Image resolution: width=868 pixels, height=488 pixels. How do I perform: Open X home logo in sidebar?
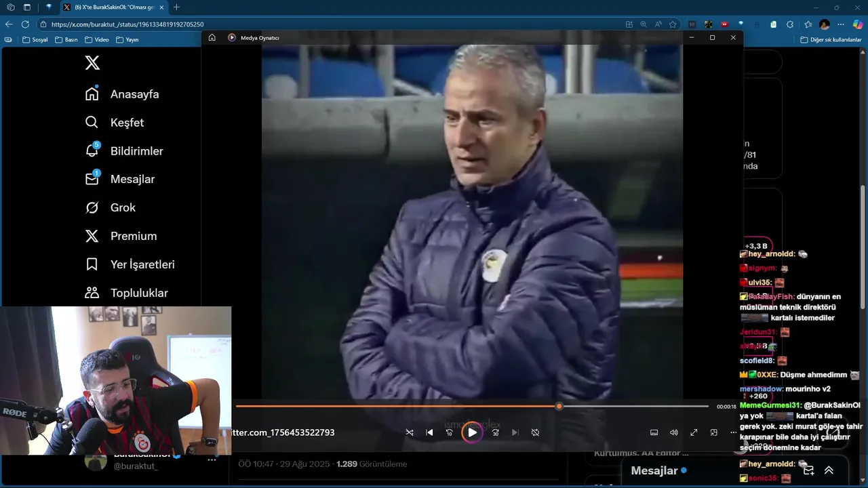click(92, 63)
